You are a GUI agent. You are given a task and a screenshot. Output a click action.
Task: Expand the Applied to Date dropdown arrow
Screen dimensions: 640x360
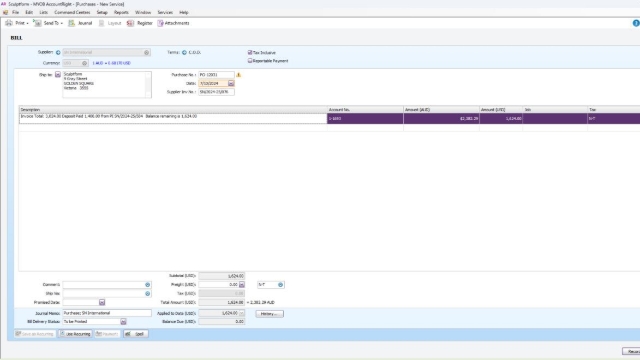[x=242, y=313]
